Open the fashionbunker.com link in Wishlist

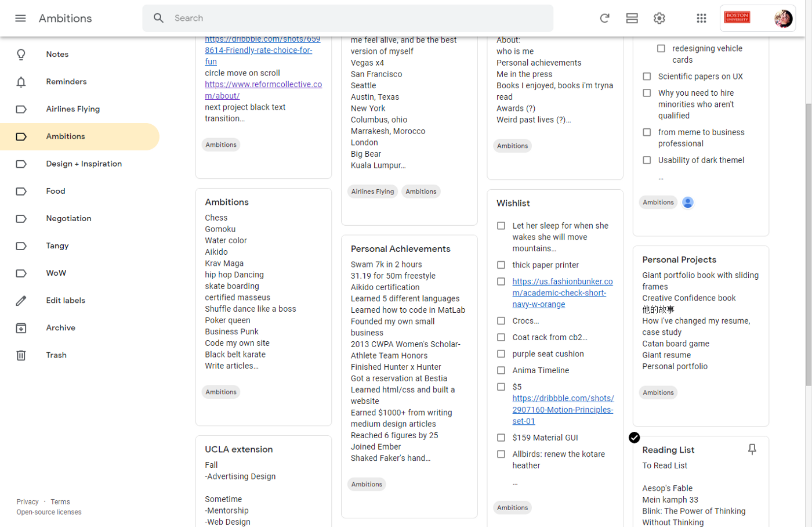pyautogui.click(x=561, y=293)
